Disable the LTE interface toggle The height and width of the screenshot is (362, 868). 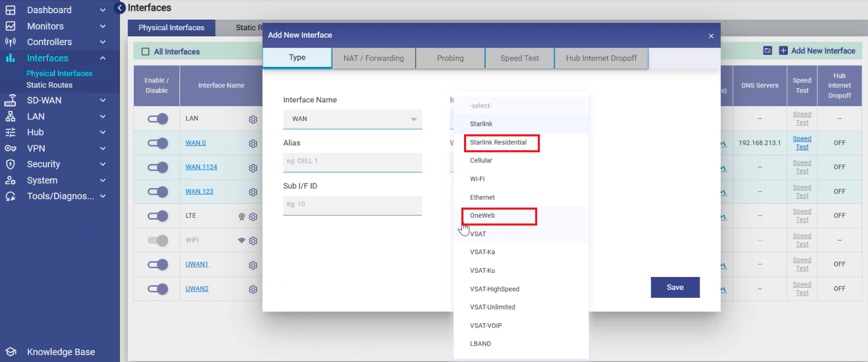pos(158,216)
